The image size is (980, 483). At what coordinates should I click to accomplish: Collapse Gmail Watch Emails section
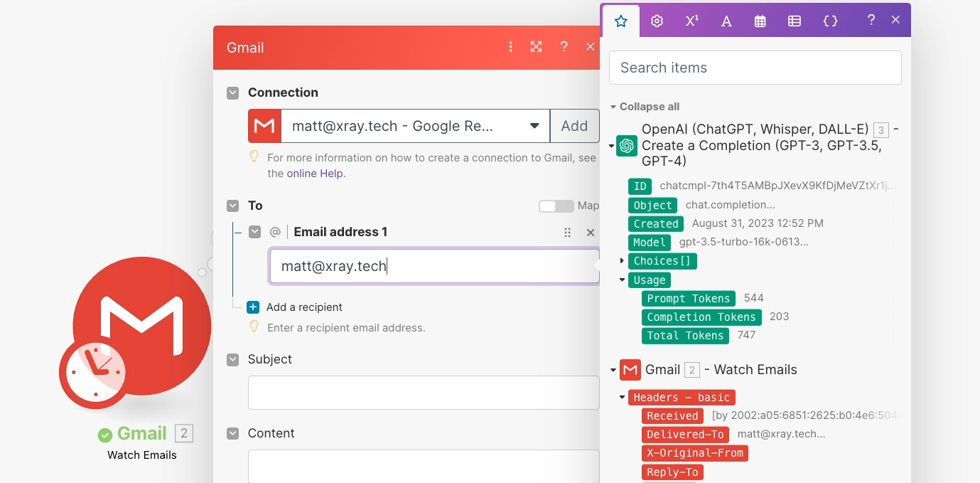(x=613, y=370)
